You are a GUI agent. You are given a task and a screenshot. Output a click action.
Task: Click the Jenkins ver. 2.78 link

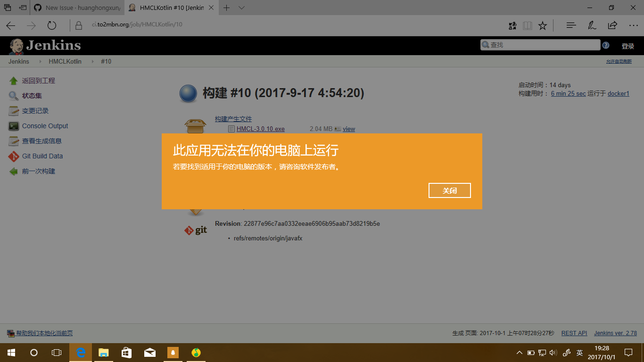[x=615, y=333]
